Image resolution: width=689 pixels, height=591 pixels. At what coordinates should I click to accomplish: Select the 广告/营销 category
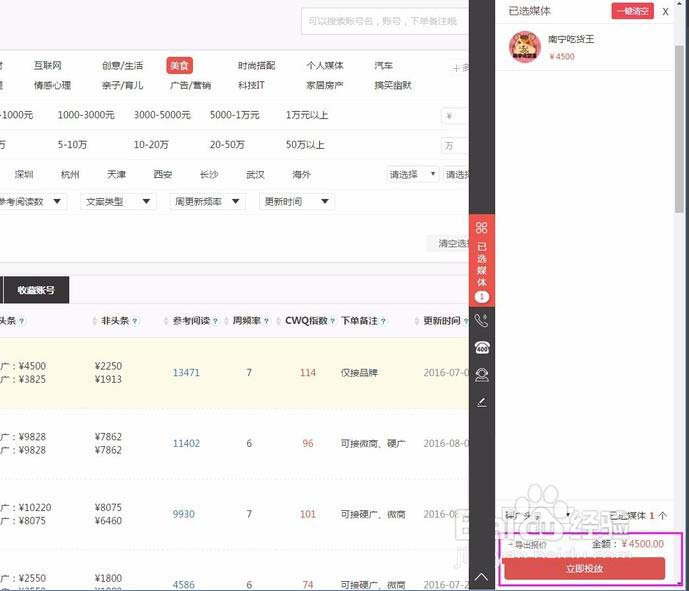point(190,85)
